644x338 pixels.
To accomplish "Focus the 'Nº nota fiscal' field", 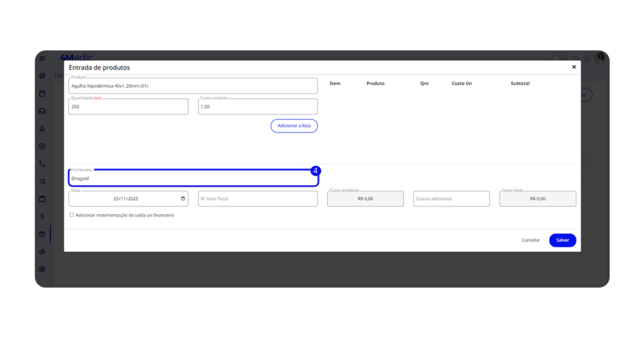I will [257, 199].
